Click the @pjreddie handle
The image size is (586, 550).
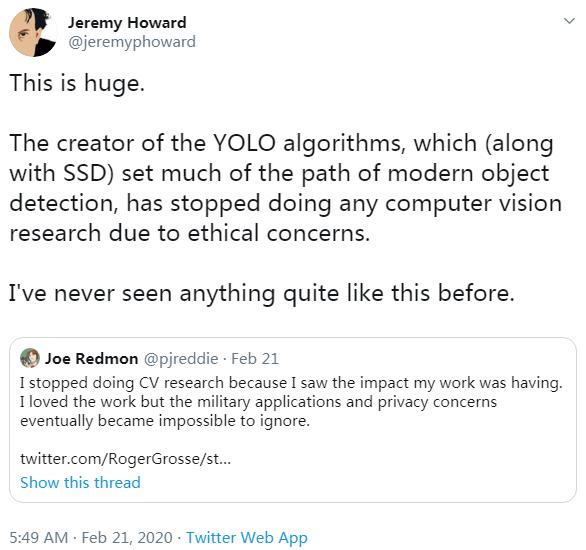point(181,359)
